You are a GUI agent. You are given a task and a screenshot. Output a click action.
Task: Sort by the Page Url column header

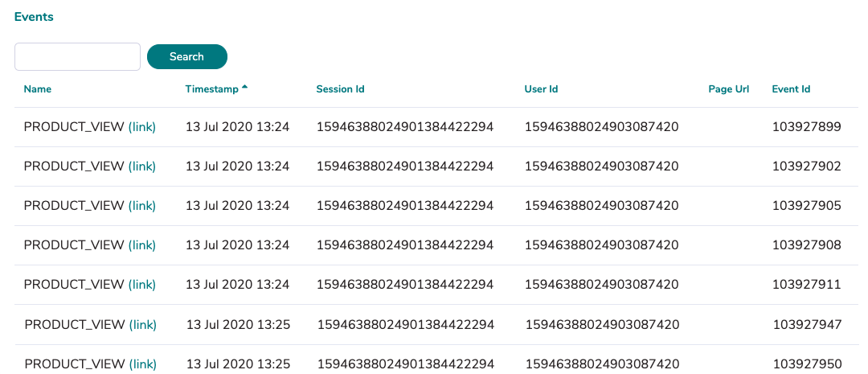pos(728,89)
